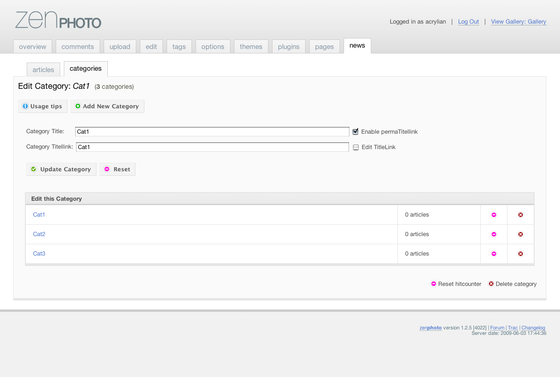Viewport: 560px width, 377px height.
Task: Click the Reset button
Action: click(x=118, y=169)
